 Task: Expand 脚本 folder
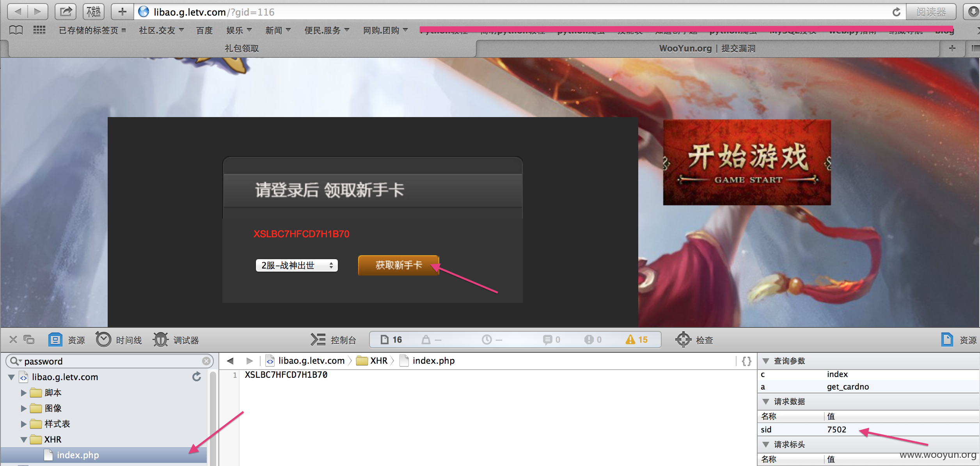(23, 393)
